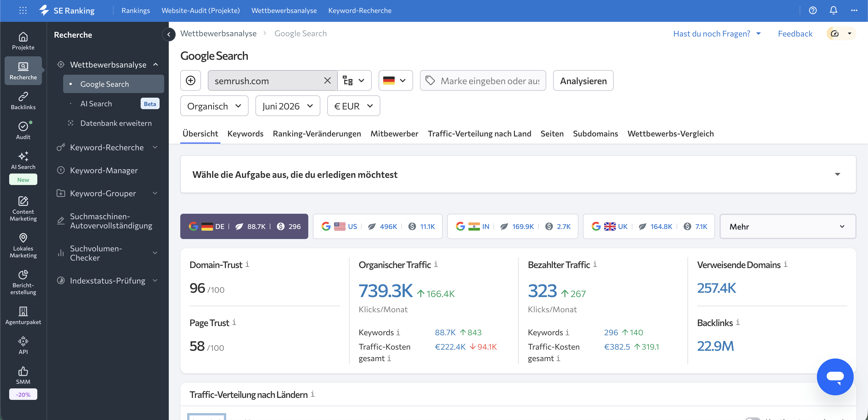Screen dimensions: 868x420
Task: Open the domain scope type dropdown
Action: (x=354, y=80)
